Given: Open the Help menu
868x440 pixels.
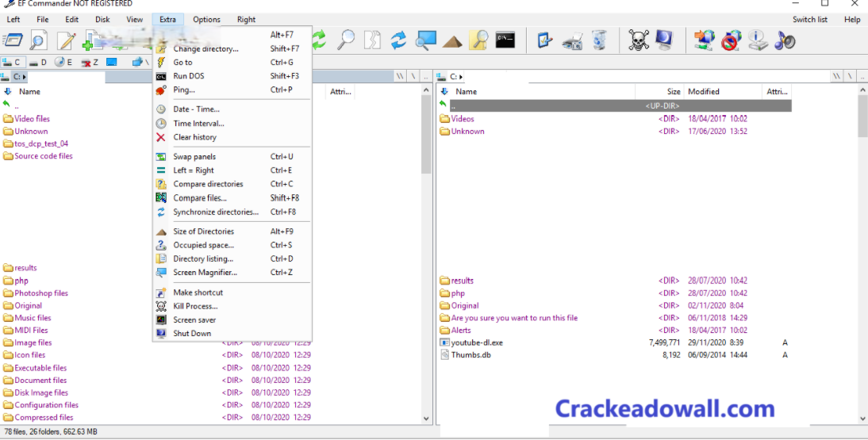Looking at the screenshot, I should pos(852,19).
